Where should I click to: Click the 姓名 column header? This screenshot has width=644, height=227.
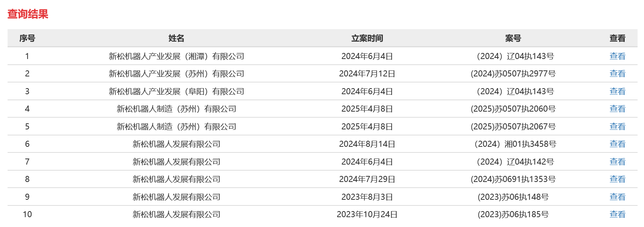pyautogui.click(x=176, y=38)
